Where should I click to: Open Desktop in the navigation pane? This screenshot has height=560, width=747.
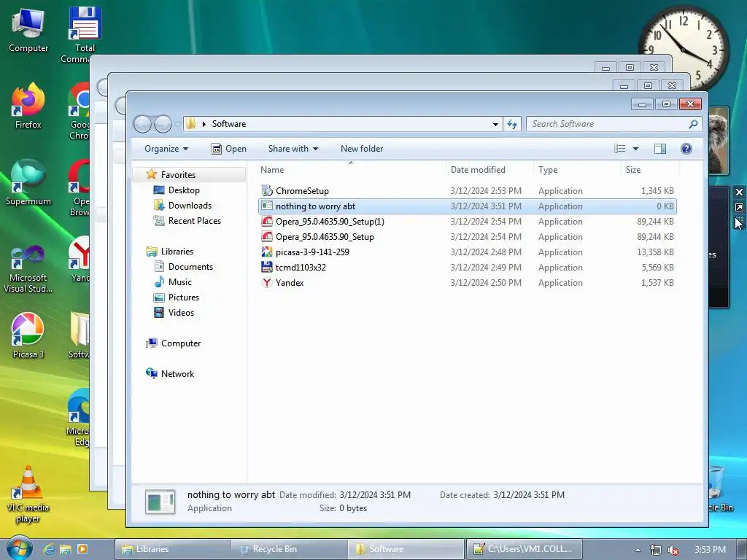pos(183,190)
